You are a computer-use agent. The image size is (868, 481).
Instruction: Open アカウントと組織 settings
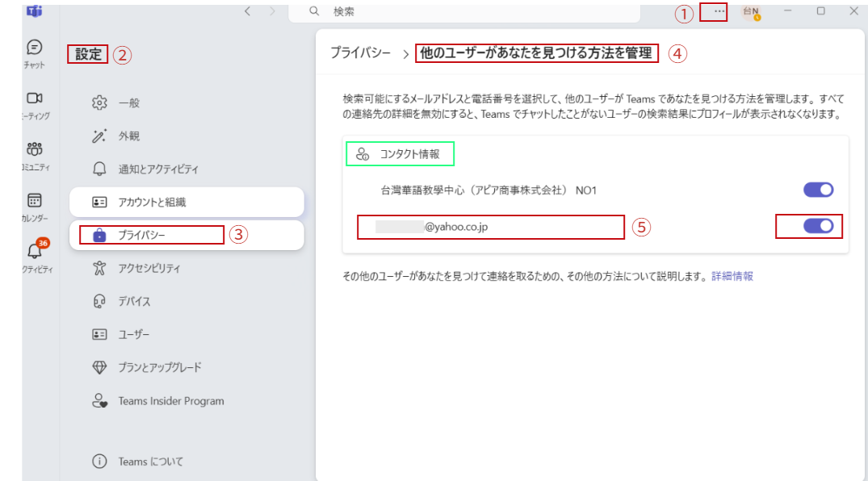(x=157, y=202)
